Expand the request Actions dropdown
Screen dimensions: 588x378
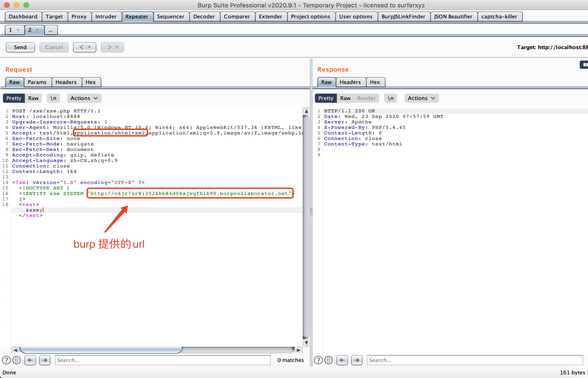tap(84, 98)
